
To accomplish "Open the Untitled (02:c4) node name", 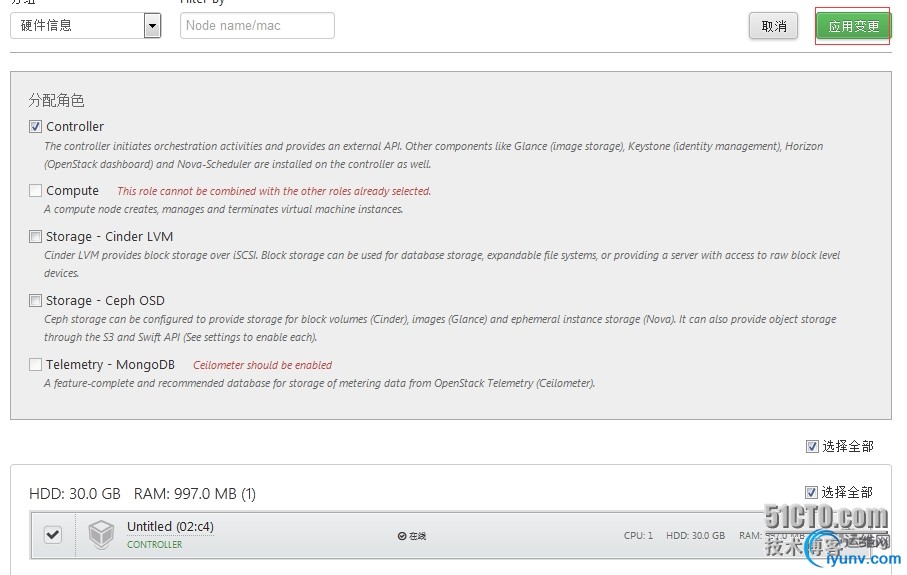I will click(170, 526).
